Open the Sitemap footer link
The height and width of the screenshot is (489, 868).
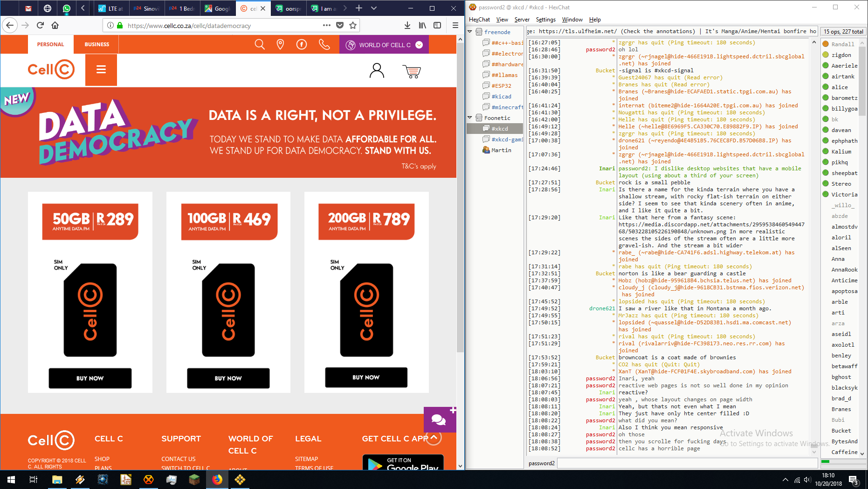307,459
